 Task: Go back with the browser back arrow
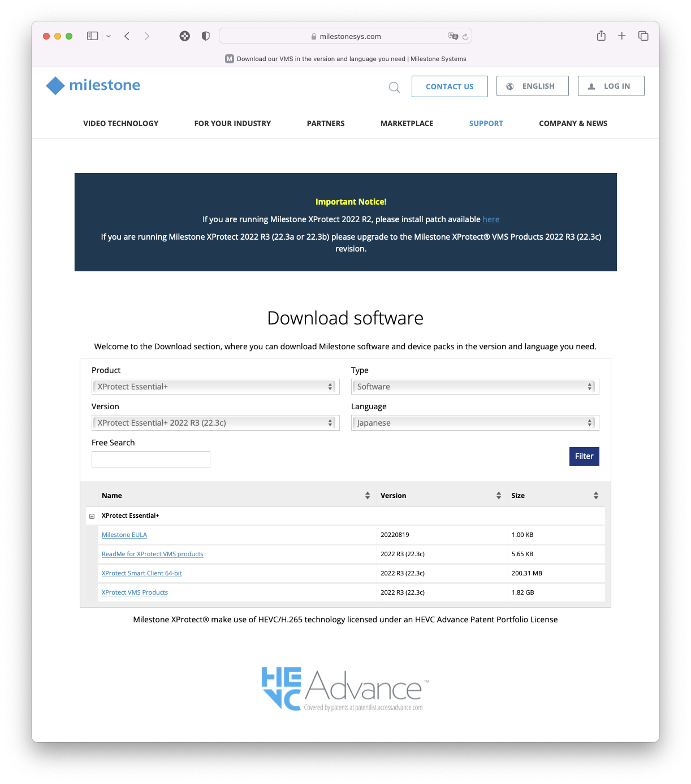(x=127, y=36)
